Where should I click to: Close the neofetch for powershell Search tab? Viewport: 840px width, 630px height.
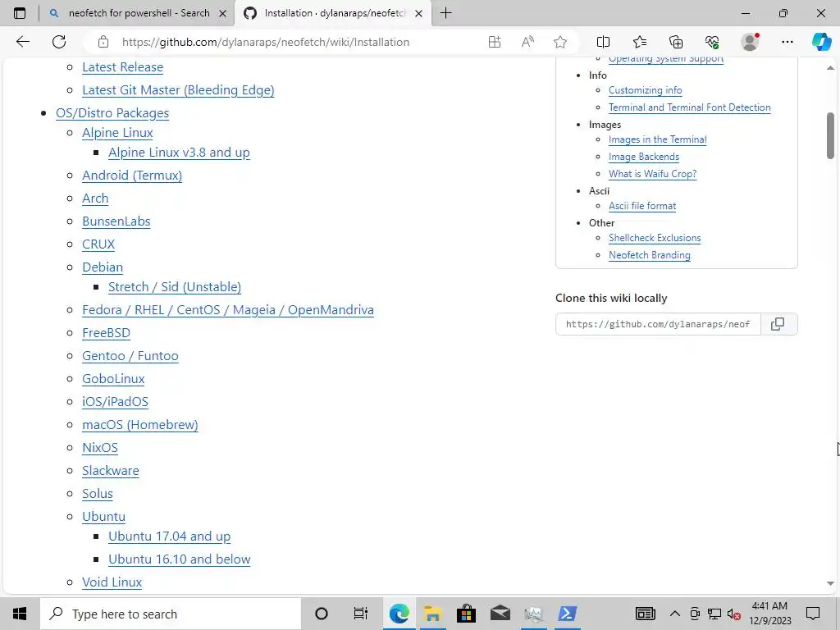pyautogui.click(x=223, y=13)
